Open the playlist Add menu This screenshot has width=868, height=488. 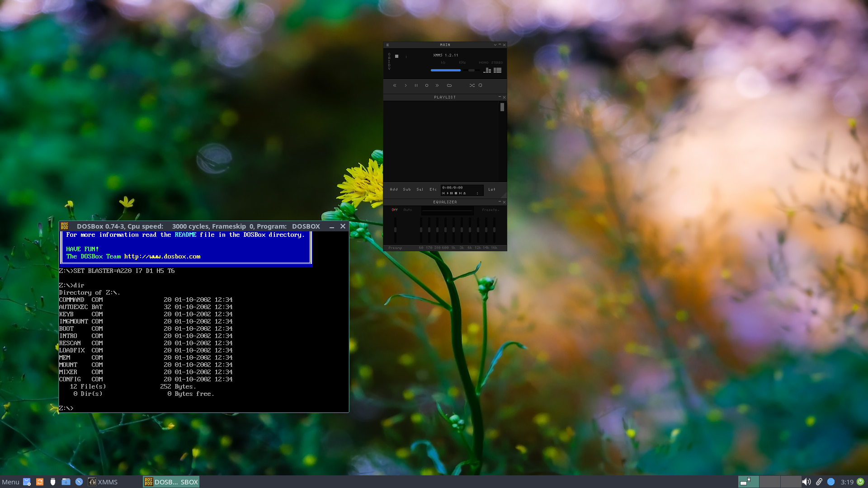[x=394, y=189]
